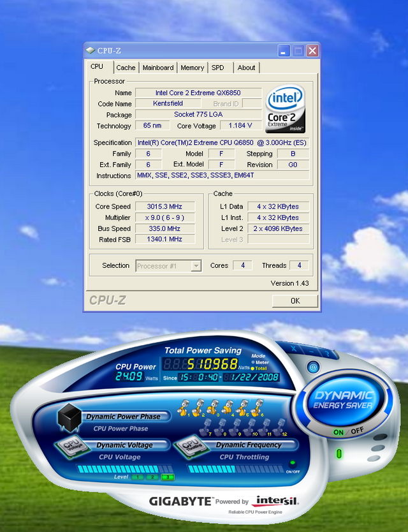The height and width of the screenshot is (532, 408).
Task: Select Total mode radio button
Action: [253, 369]
